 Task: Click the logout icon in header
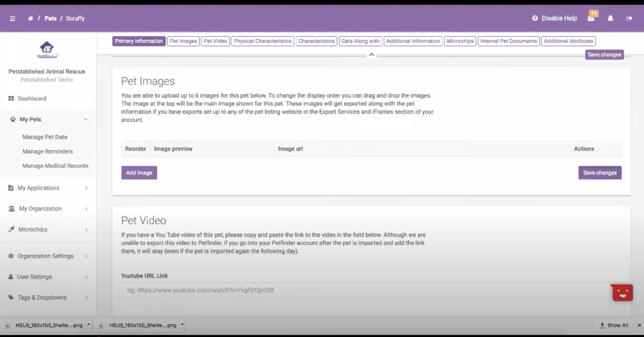(x=629, y=19)
